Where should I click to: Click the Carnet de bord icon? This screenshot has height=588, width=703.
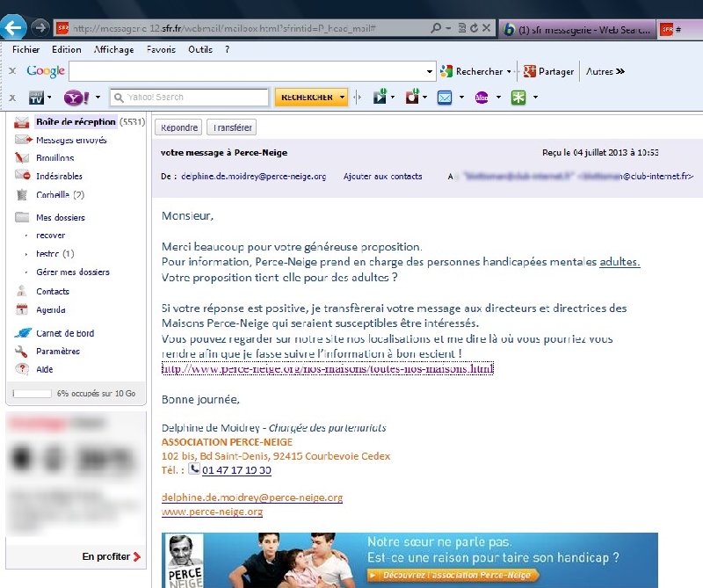[x=23, y=333]
